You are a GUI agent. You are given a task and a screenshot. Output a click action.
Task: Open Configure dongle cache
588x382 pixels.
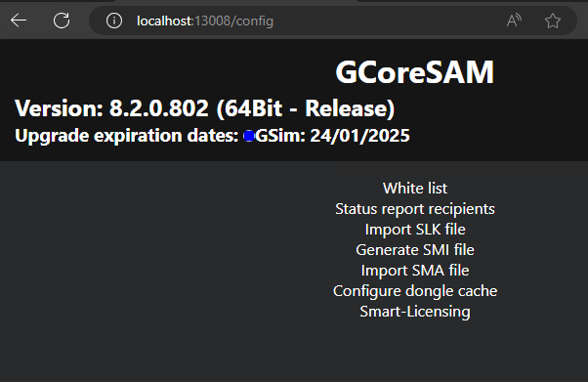[x=415, y=291]
